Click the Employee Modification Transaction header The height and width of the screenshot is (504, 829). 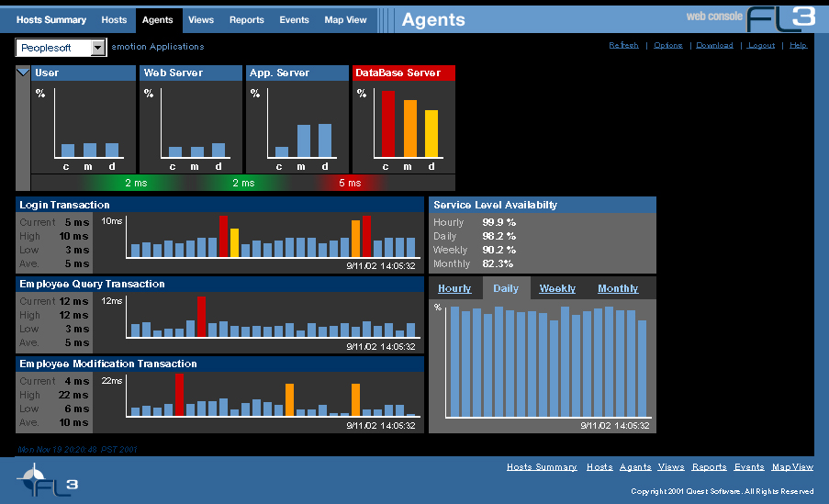tap(220, 364)
